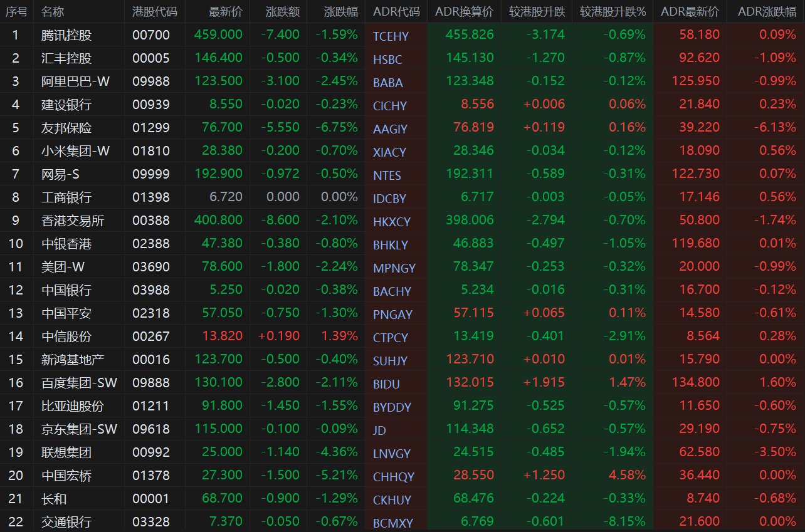Click the XIACY ADR code
The width and height of the screenshot is (805, 532).
(x=389, y=152)
